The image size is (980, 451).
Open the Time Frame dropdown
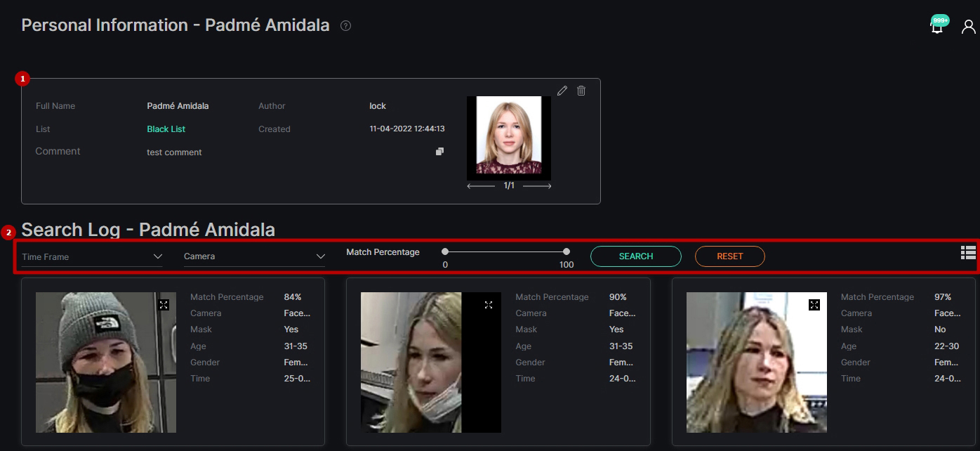92,257
